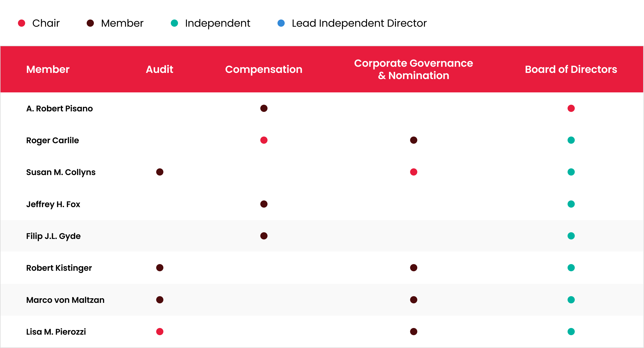Screen dimensions: 644x348
Task: Click the blue Lead Independent Director dot
Action: click(281, 23)
